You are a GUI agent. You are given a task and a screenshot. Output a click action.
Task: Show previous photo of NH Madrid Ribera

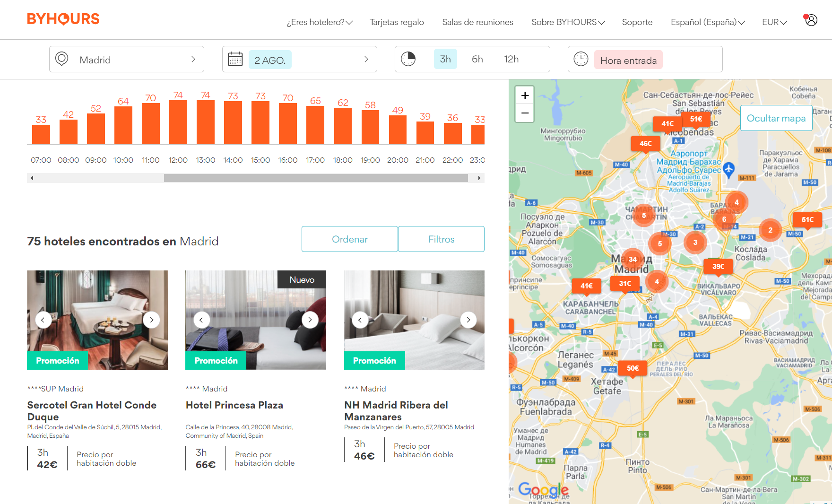tap(360, 320)
